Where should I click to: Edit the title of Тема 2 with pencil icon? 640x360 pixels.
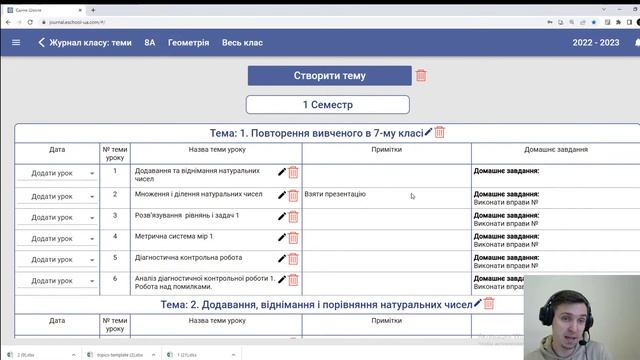pyautogui.click(x=478, y=303)
